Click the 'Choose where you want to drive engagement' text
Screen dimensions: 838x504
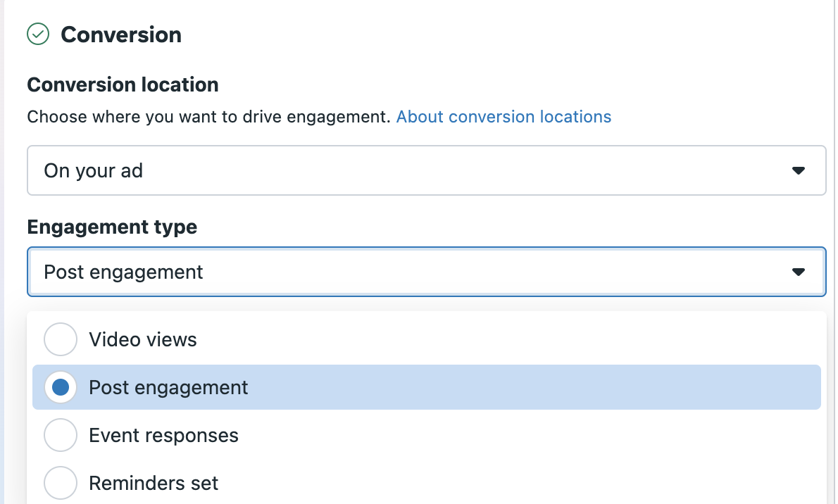[x=208, y=116]
